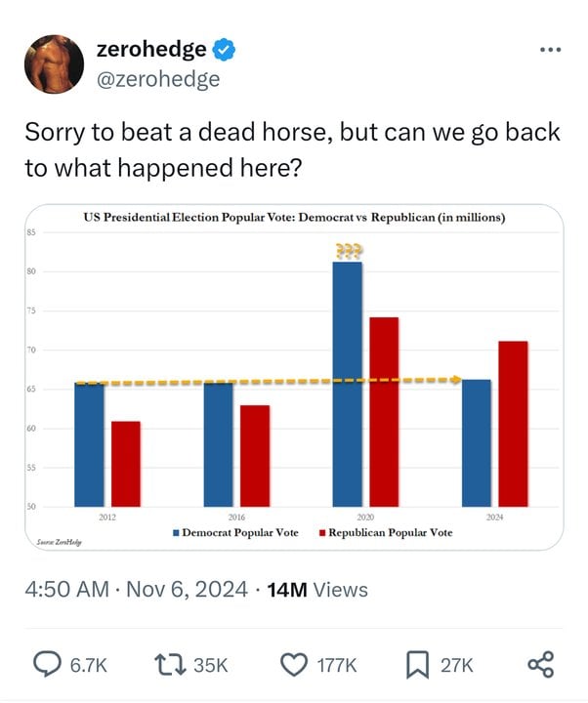Open the zerohedge profile avatar
This screenshot has width=588, height=703.
54,64
